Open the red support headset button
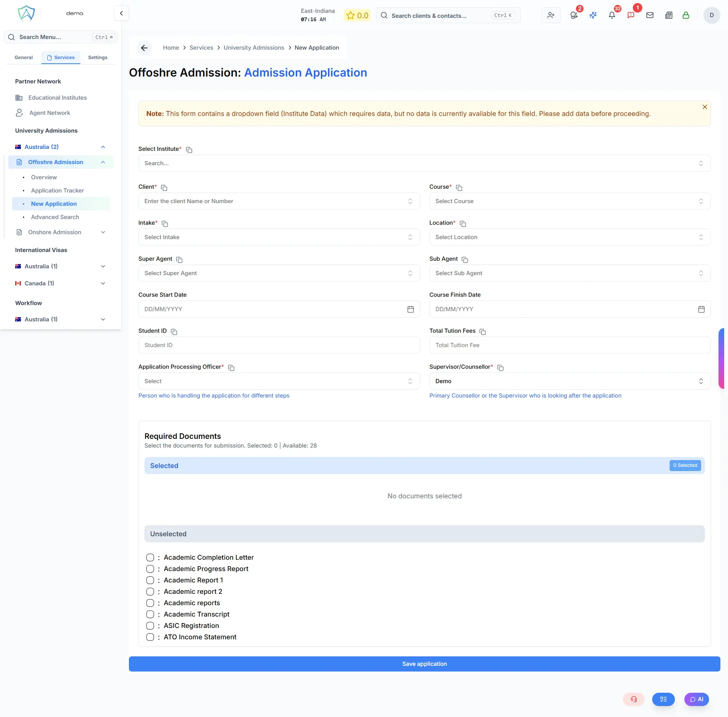Image resolution: width=728 pixels, height=717 pixels. click(x=633, y=699)
